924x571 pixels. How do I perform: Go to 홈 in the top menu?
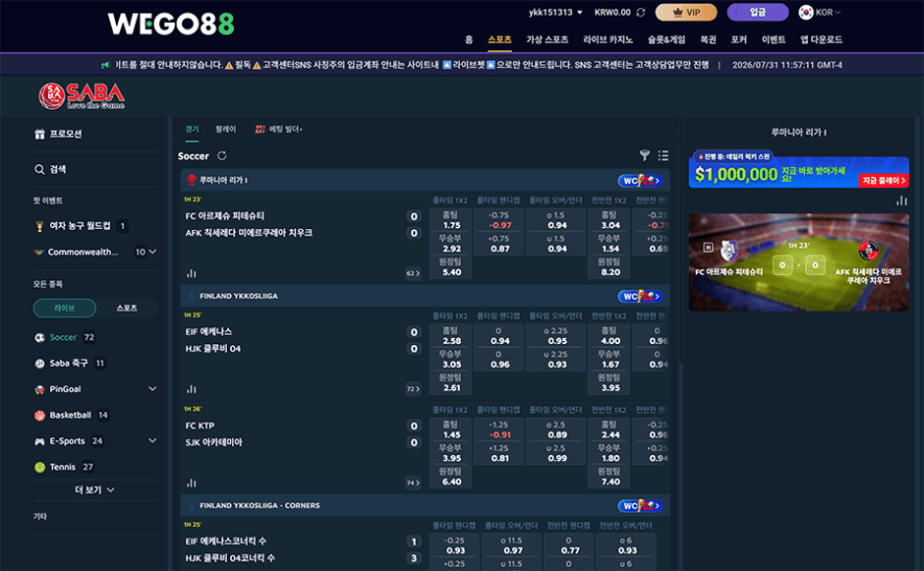click(469, 39)
